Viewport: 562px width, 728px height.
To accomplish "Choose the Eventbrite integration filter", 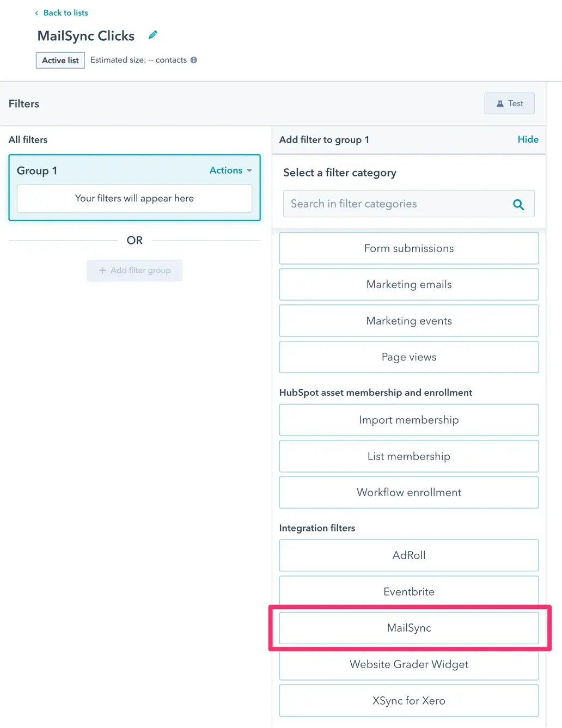I will [409, 591].
